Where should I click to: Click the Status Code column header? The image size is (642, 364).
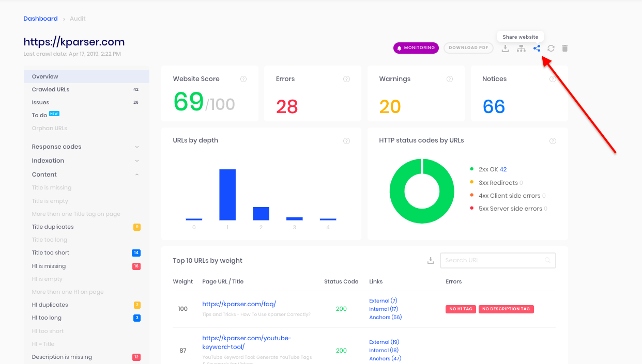coord(341,281)
